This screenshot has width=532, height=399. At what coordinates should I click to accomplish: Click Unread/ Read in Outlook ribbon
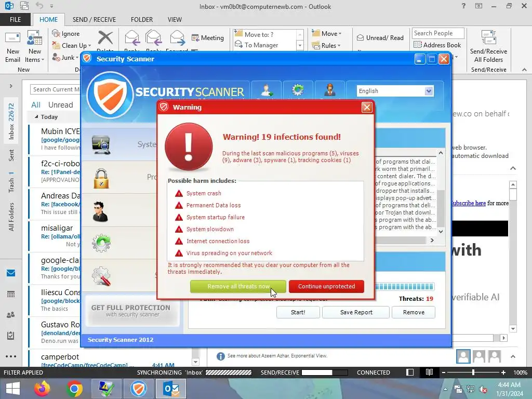pos(380,37)
